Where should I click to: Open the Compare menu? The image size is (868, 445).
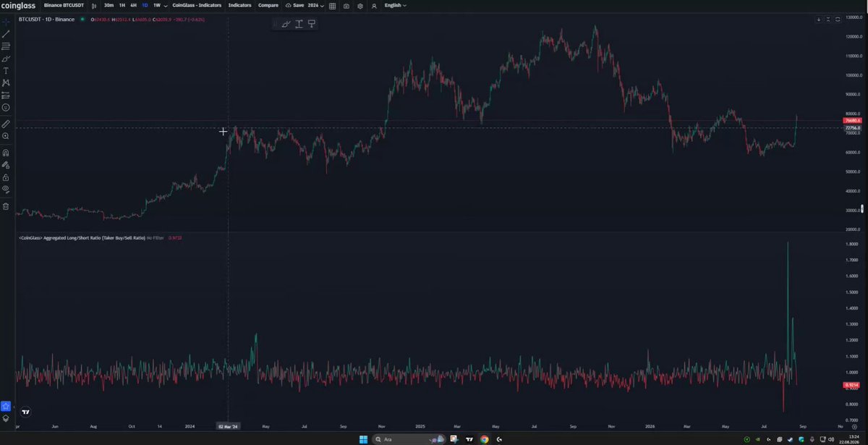pyautogui.click(x=268, y=5)
